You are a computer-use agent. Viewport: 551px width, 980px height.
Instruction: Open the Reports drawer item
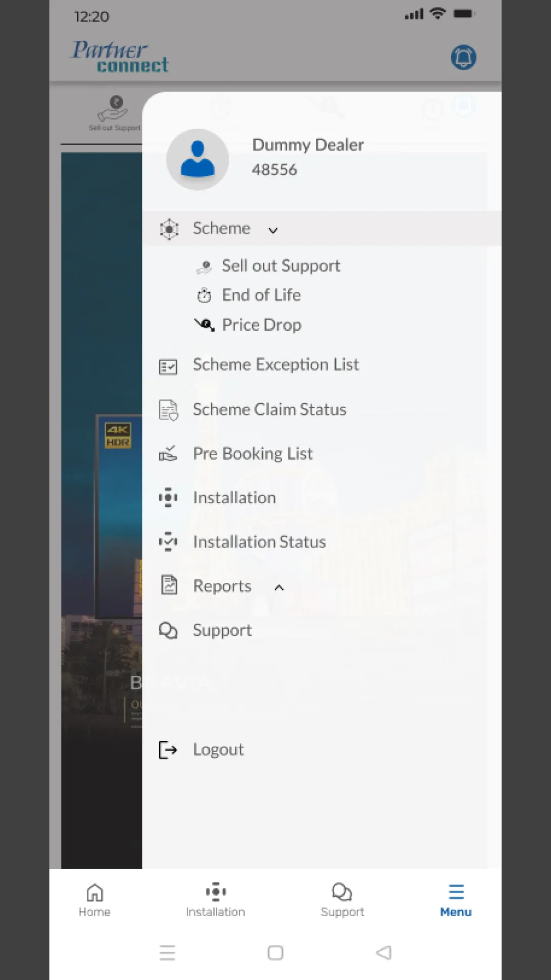click(222, 586)
